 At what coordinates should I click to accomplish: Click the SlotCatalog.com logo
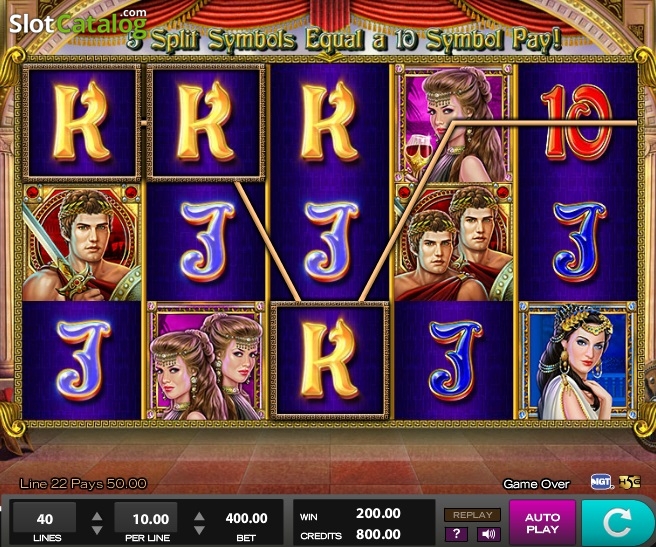click(78, 22)
